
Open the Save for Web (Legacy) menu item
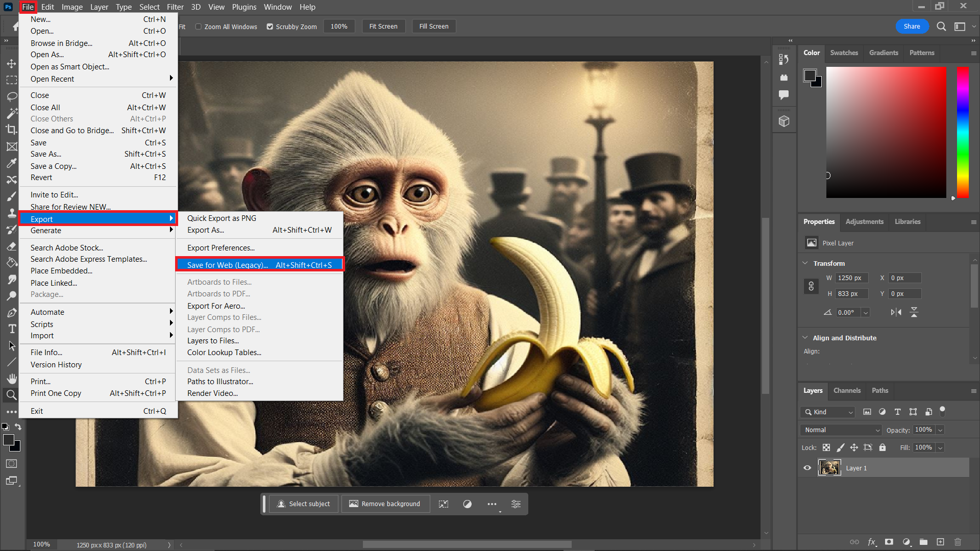pos(227,265)
